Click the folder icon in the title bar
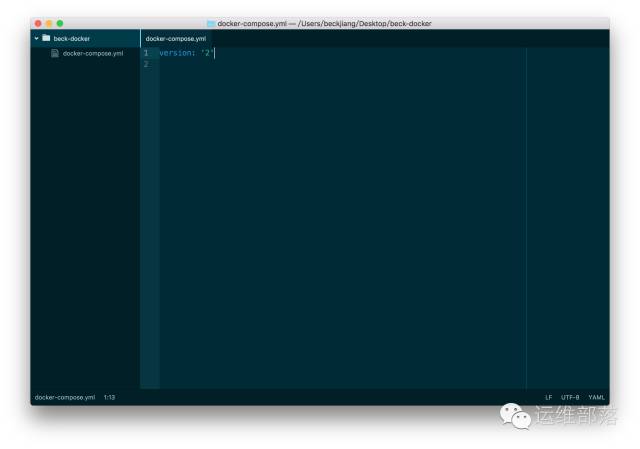This screenshot has width=640, height=449. 211,24
